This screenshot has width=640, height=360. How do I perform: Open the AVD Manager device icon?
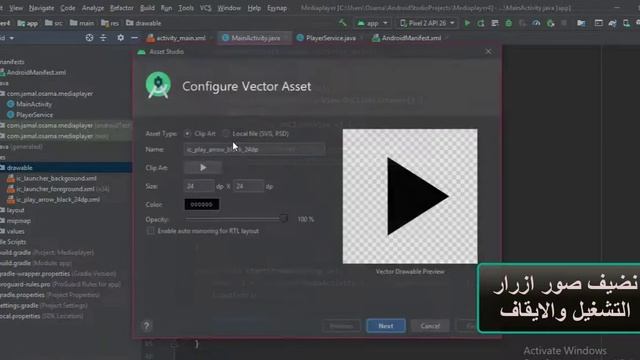click(626, 23)
